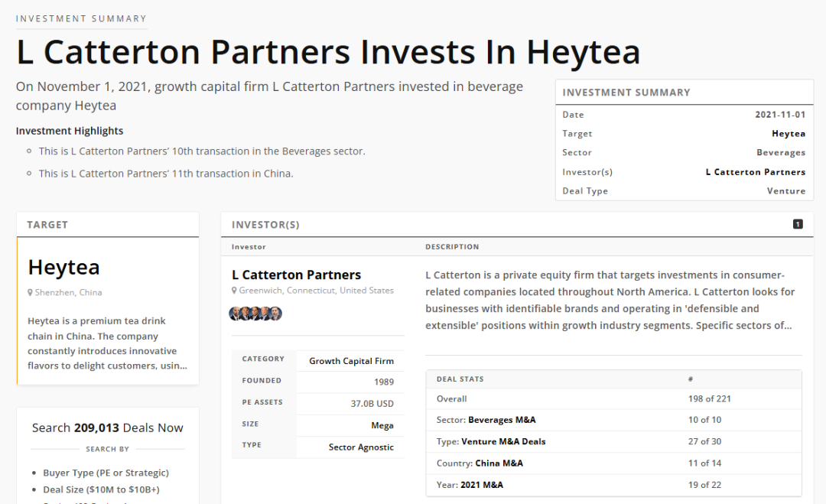
Task: Click 'Shenzhen, China' location text
Action: click(x=69, y=293)
